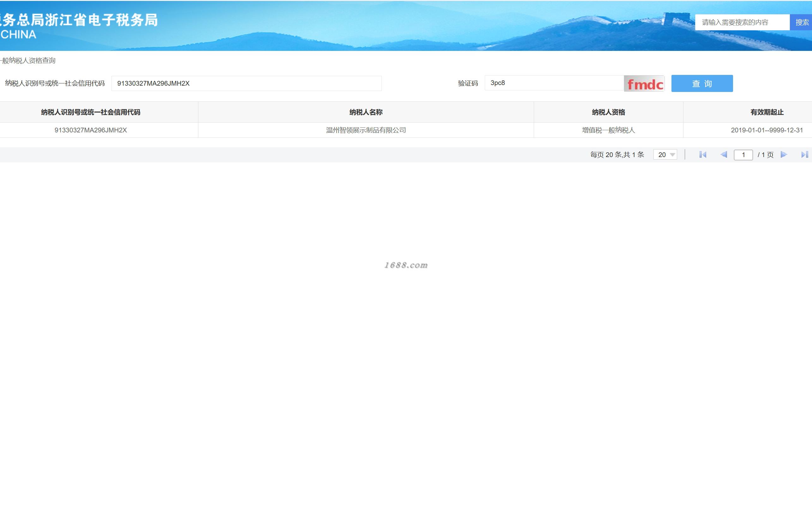This screenshot has height=529, width=812.
Task: Click the 纳税人资格 column header
Action: coord(608,112)
